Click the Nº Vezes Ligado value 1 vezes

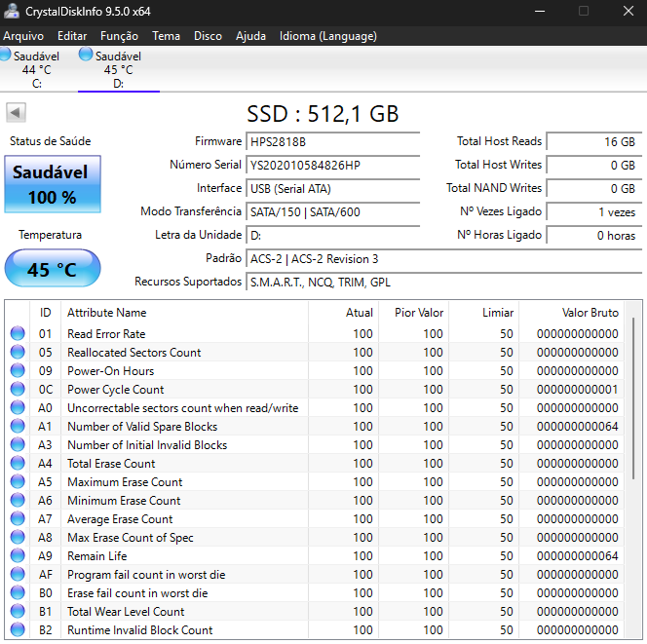tap(594, 212)
